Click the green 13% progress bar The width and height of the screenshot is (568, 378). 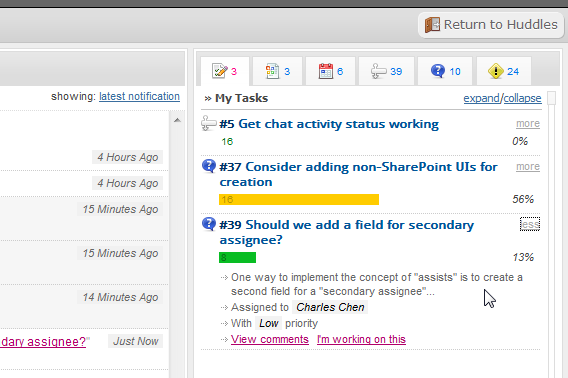click(x=237, y=258)
